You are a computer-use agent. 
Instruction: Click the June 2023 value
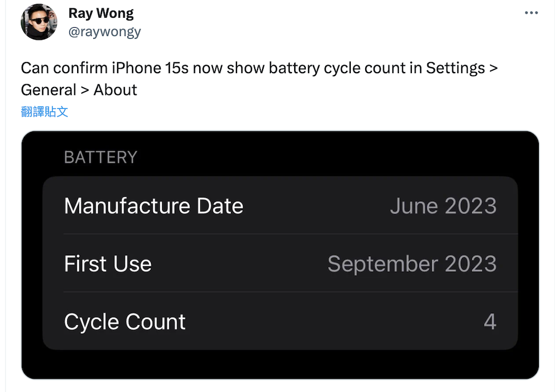tap(443, 206)
